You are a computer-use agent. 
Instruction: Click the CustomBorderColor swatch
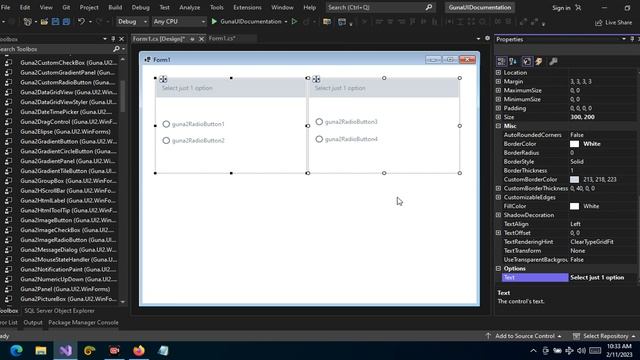click(574, 180)
